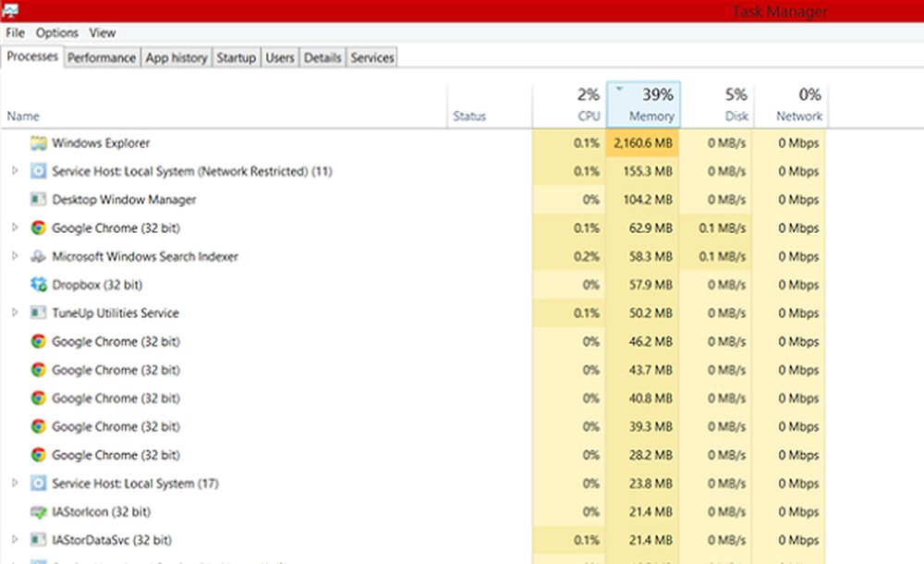Viewport: 924px width, 564px height.
Task: Open the Options menu
Action: 57,33
